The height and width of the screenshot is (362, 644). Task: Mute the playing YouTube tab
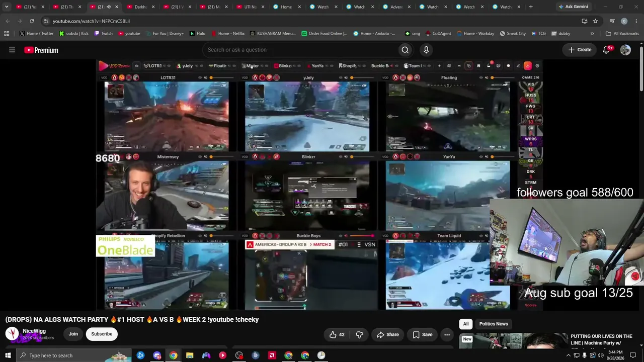(108, 7)
